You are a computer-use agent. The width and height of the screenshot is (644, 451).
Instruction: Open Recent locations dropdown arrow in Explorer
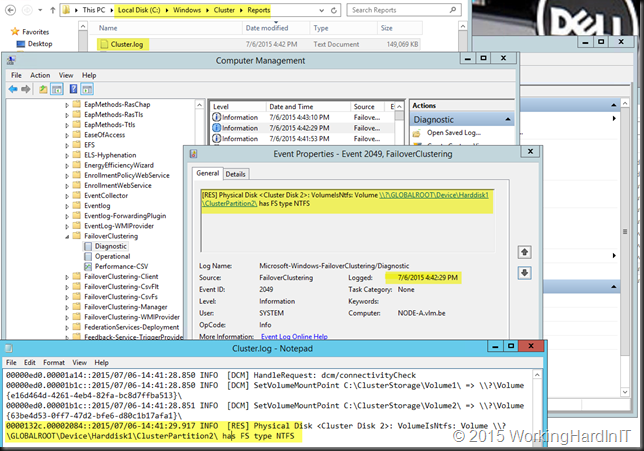pos(40,10)
